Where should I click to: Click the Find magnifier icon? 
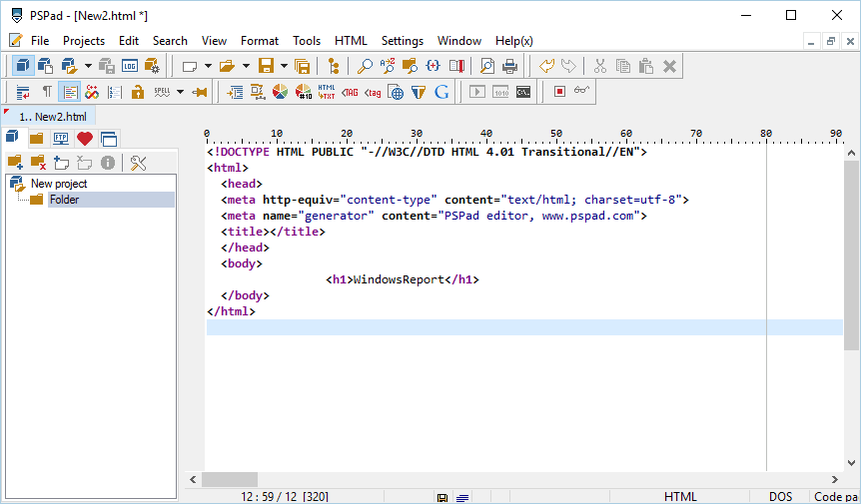tap(365, 66)
